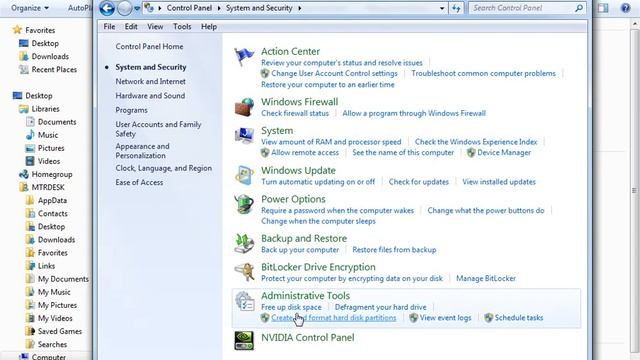Screen dimensions: 640x360
Task: Click Change what the power buttons do
Action: pyautogui.click(x=486, y=211)
